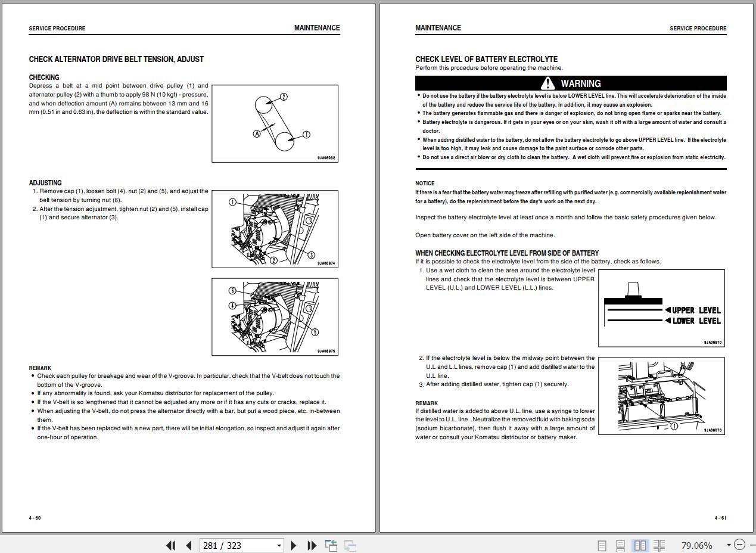Click the 79.06% zoom value
Viewport: 756px width, 553px height.
tap(696, 545)
